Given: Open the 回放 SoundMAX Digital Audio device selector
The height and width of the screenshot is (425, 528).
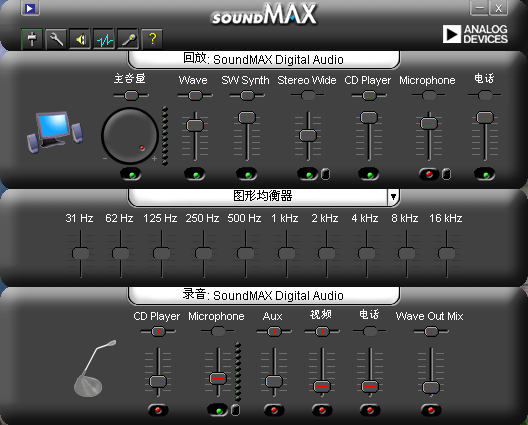Looking at the screenshot, I should click(x=264, y=60).
